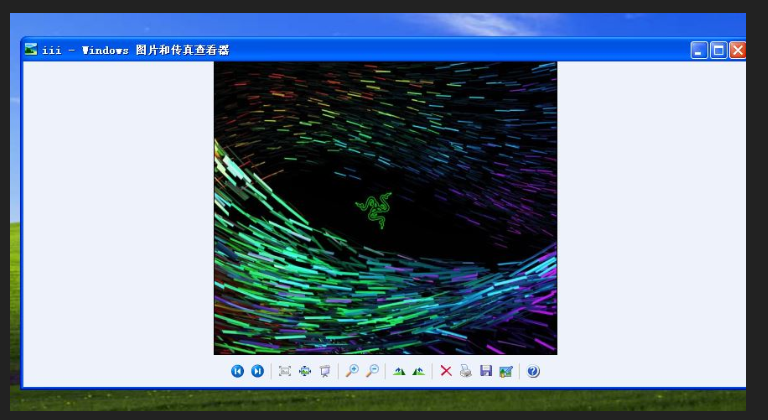
Task: Delete the image with red X
Action: [446, 371]
